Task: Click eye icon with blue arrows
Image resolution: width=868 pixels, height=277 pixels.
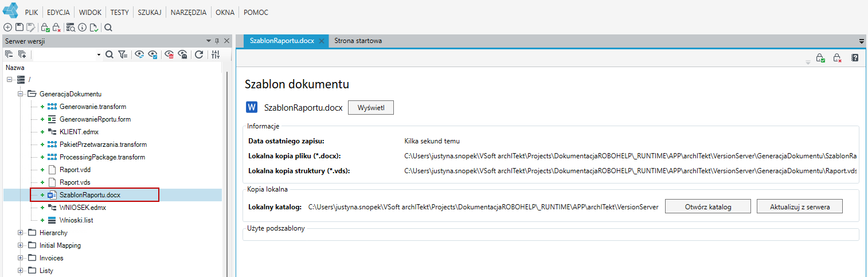Action: tap(139, 54)
